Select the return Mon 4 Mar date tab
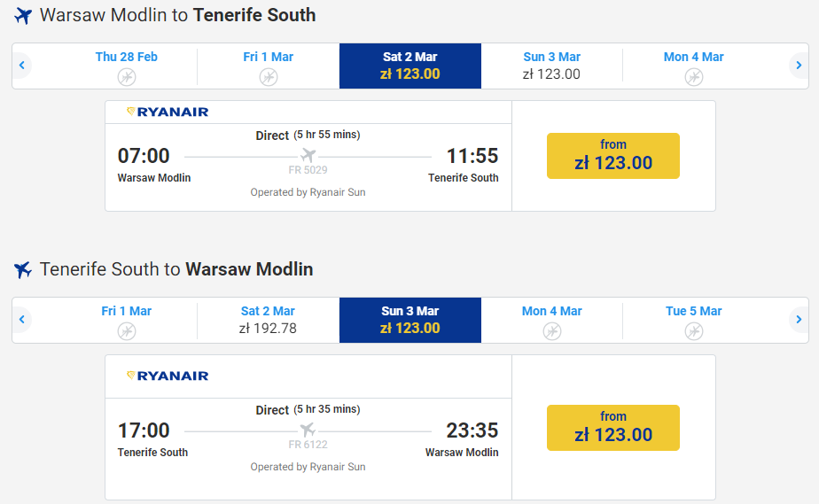 pos(551,320)
